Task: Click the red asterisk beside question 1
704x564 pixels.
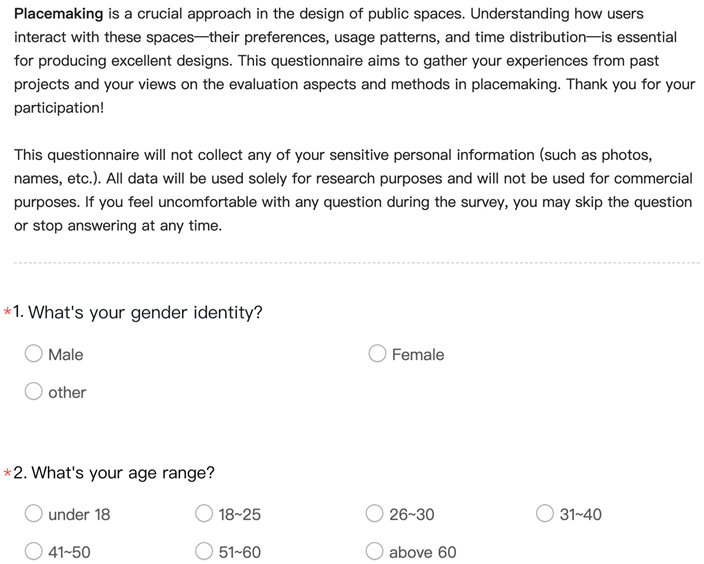Action: pyautogui.click(x=8, y=312)
